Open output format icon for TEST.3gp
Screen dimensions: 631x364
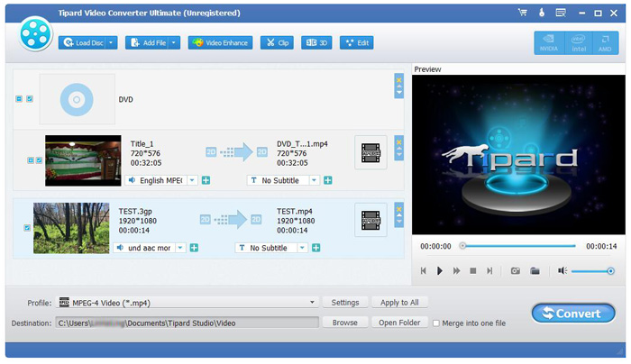coord(370,221)
